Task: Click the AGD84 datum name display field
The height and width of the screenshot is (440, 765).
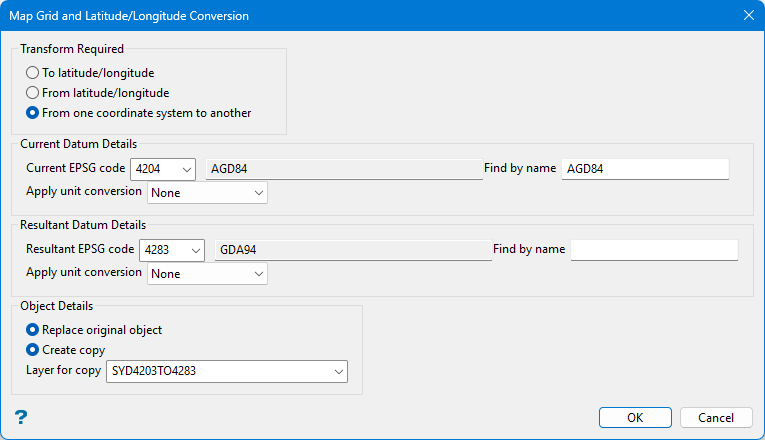Action: pos(343,169)
